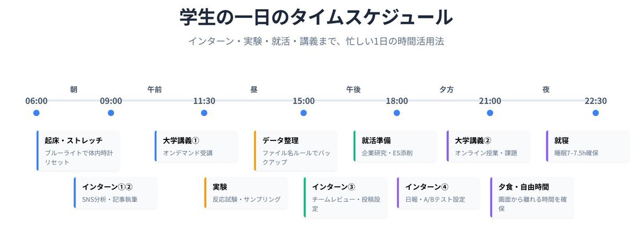Select the インターン①② card

coord(115,193)
